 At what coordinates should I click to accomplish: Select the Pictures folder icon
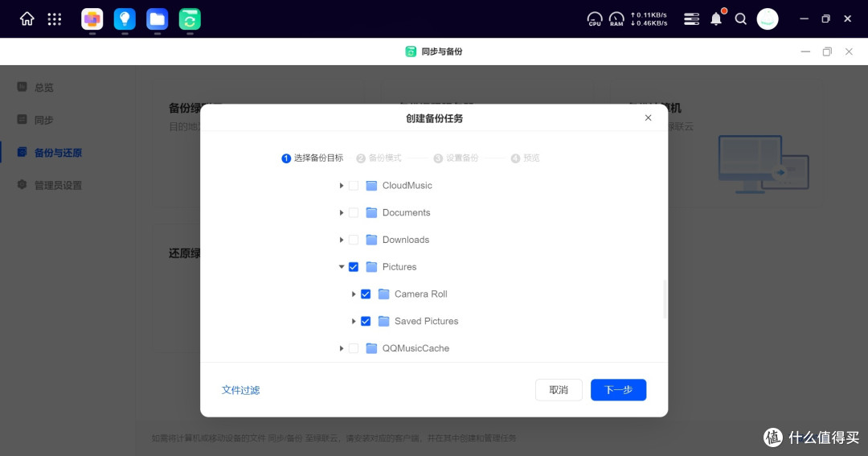371,267
